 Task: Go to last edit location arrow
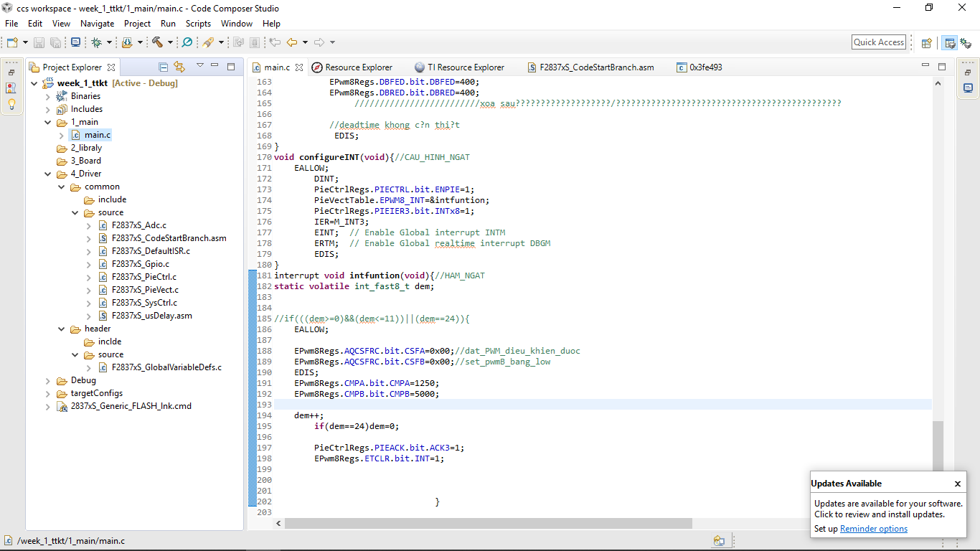275,42
